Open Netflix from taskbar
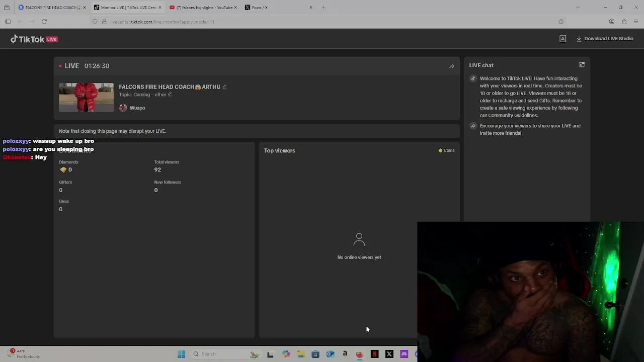This screenshot has height=362, width=644. (x=374, y=354)
